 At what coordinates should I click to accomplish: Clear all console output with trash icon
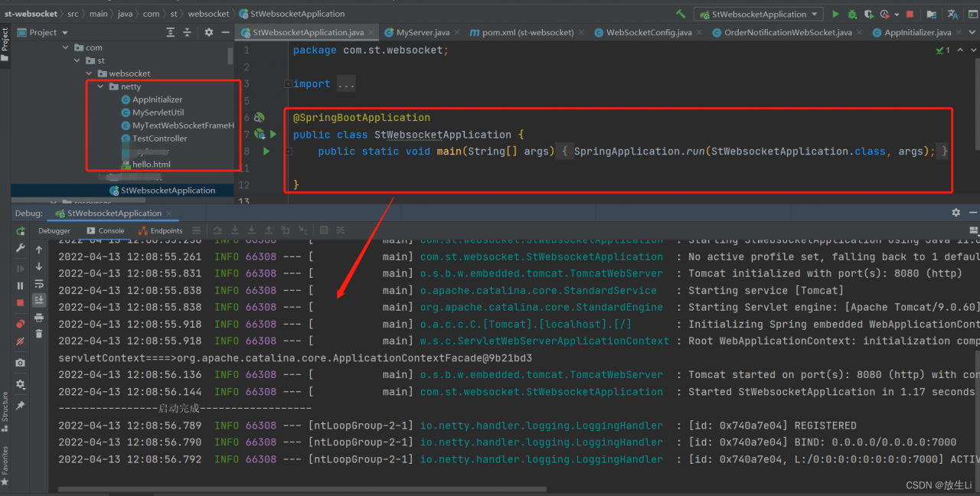click(39, 334)
